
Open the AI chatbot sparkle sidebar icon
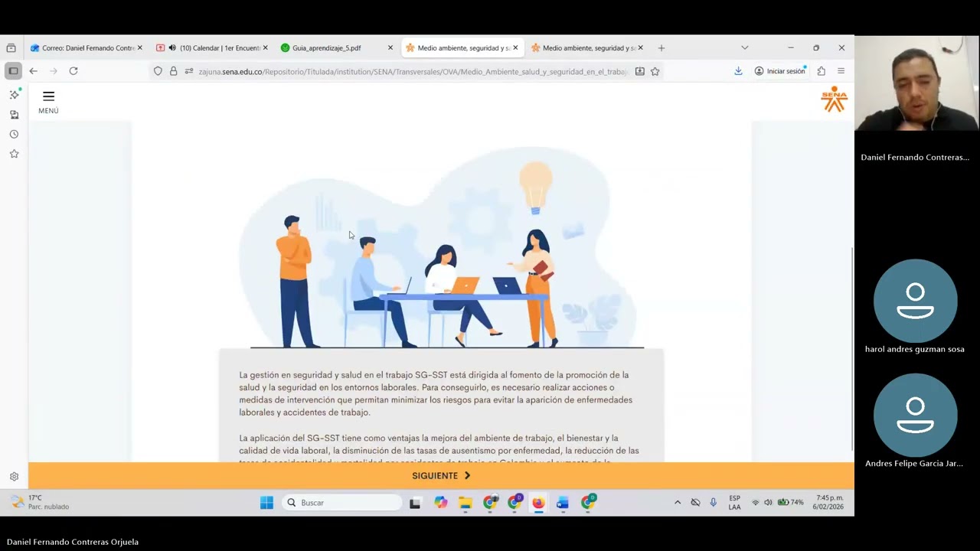[14, 94]
